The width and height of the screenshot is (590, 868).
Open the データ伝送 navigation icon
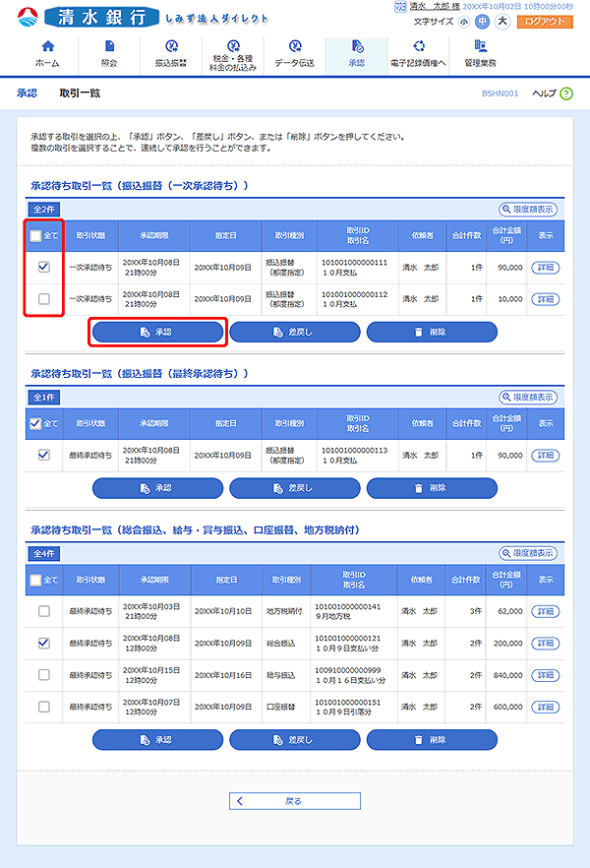pyautogui.click(x=295, y=46)
